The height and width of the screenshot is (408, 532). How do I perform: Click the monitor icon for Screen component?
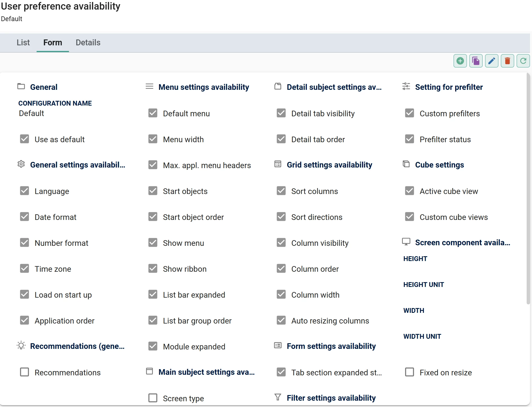click(x=406, y=242)
